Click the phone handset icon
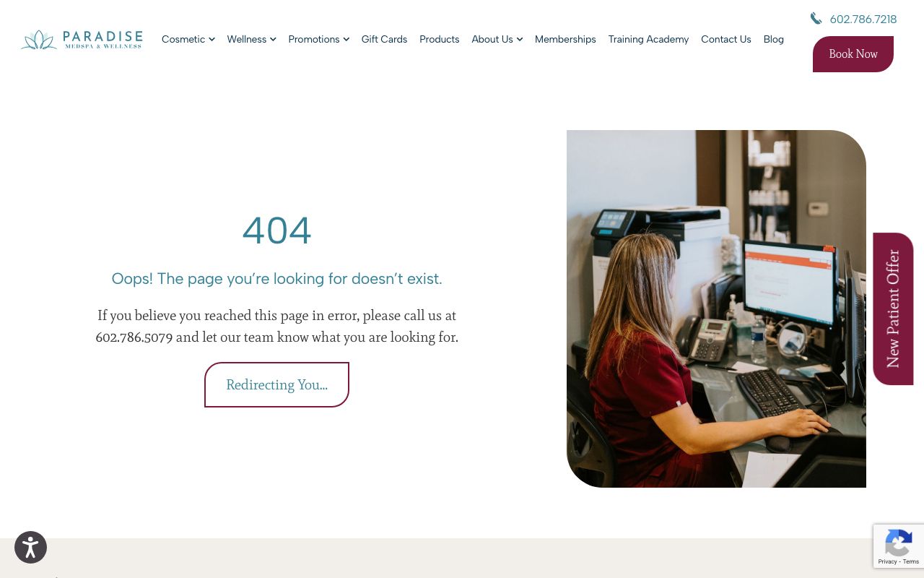 point(816,19)
